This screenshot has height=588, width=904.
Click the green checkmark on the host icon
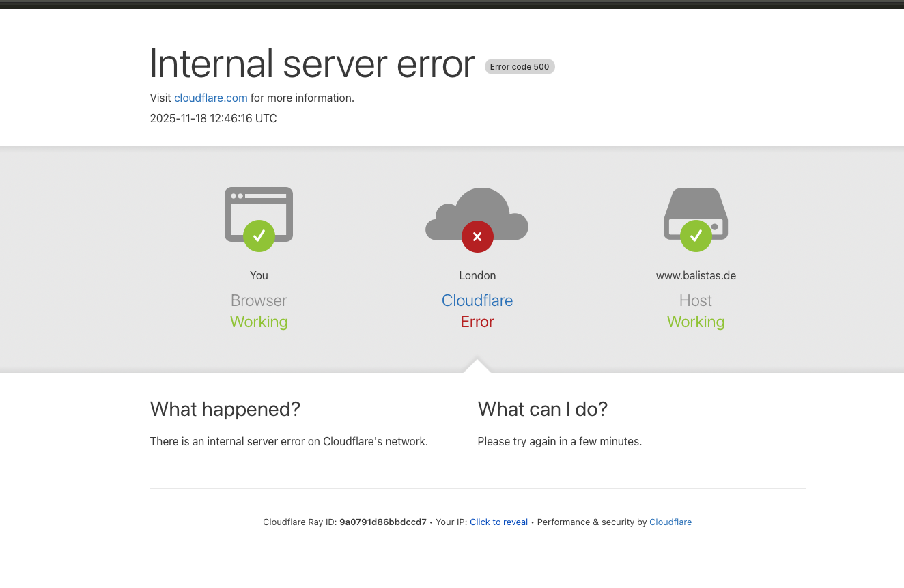696,236
